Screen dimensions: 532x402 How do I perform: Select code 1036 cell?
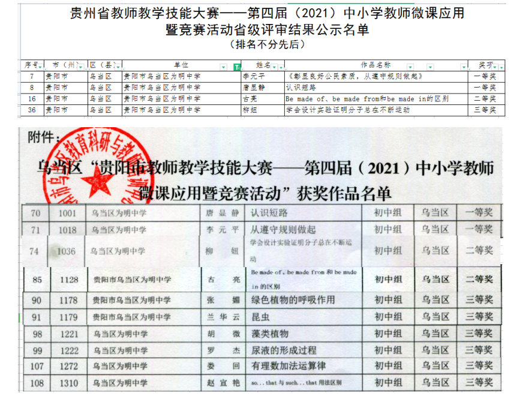pyautogui.click(x=66, y=251)
